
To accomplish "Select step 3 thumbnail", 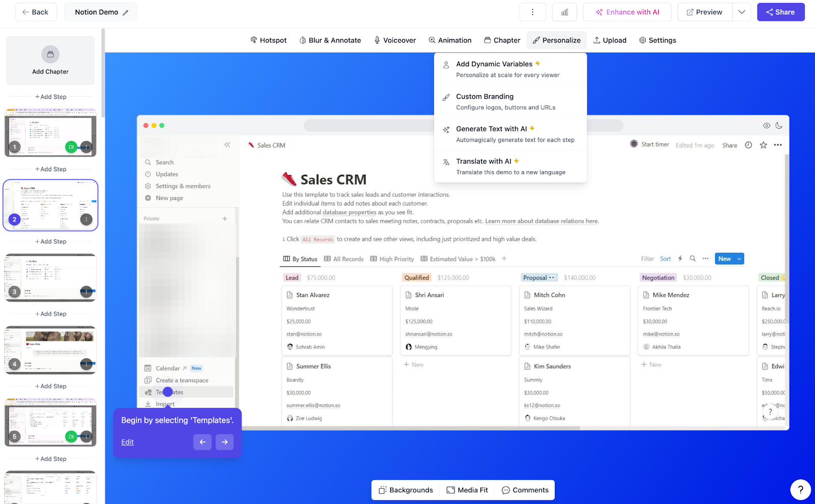I will click(50, 277).
